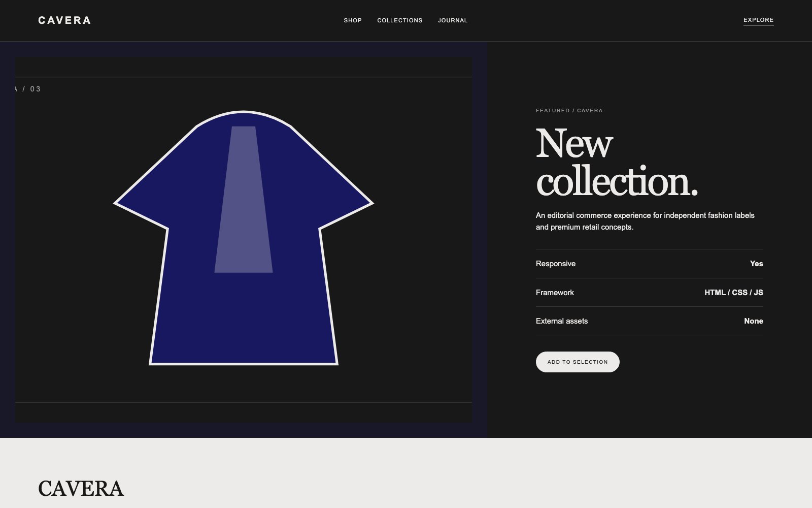Click the 'Framework' spec label
The height and width of the screenshot is (508, 812).
point(555,293)
